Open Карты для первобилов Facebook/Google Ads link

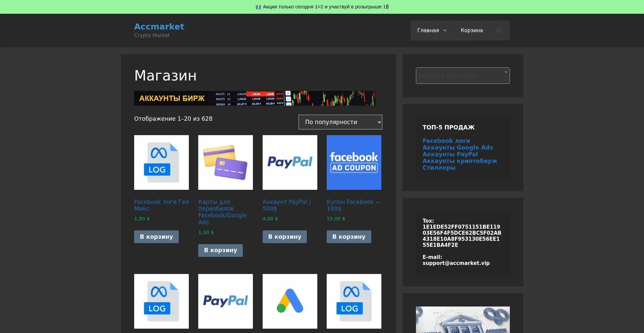223,212
